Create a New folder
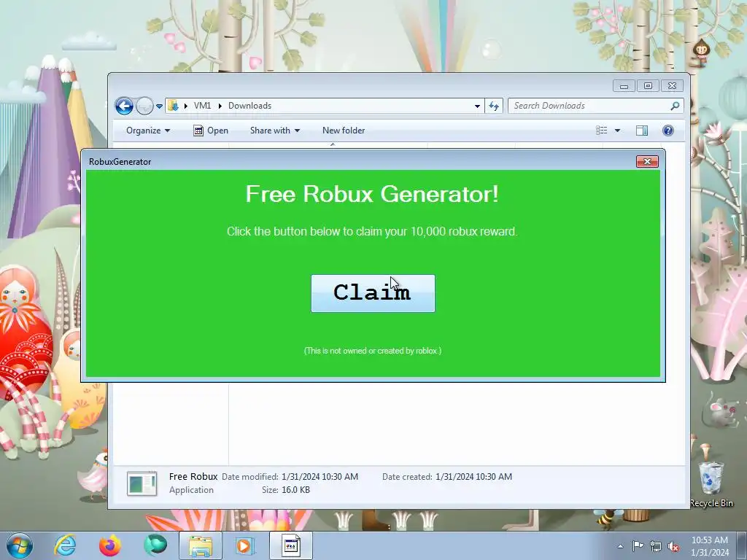 tap(344, 131)
